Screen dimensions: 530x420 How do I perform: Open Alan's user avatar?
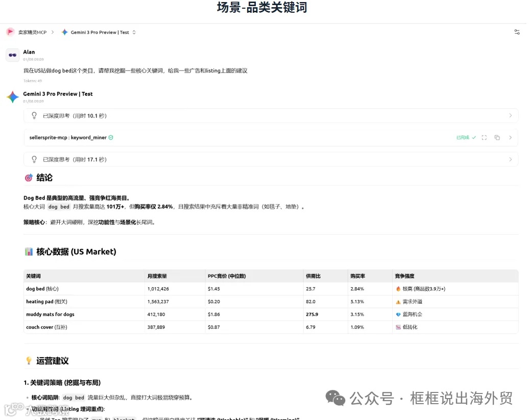(x=12, y=55)
